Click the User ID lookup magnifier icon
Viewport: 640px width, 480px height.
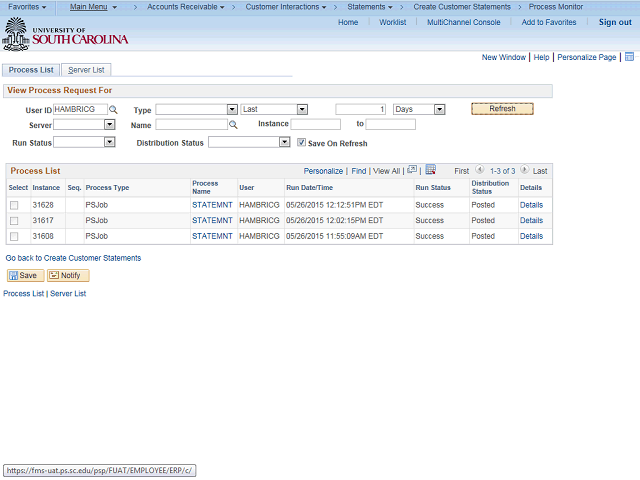[113, 110]
